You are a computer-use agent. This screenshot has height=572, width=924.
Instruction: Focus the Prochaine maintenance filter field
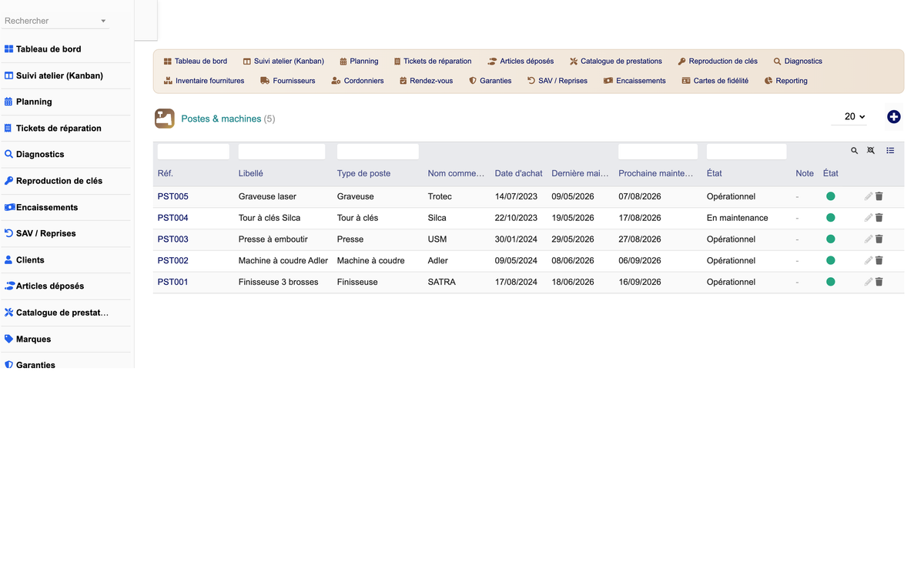tap(658, 152)
